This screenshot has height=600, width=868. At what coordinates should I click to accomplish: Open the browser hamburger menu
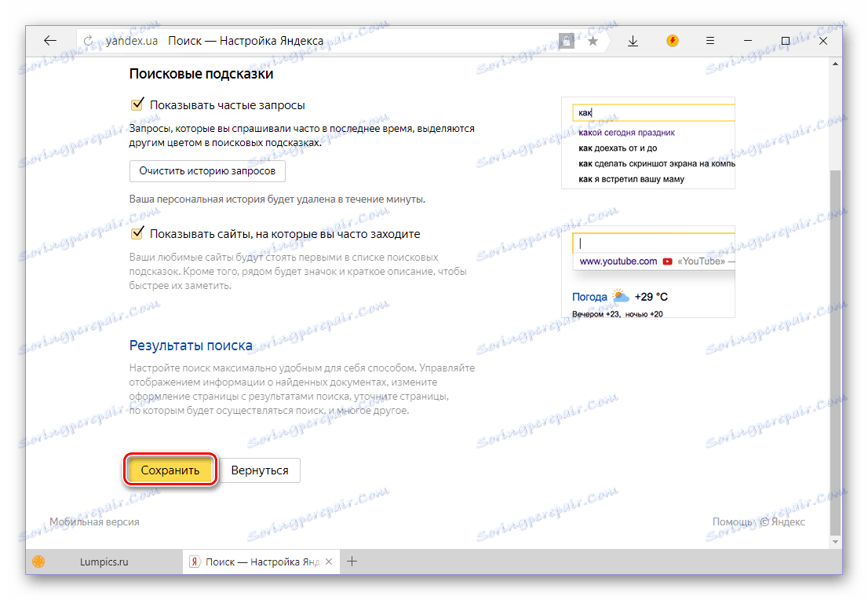pyautogui.click(x=710, y=40)
